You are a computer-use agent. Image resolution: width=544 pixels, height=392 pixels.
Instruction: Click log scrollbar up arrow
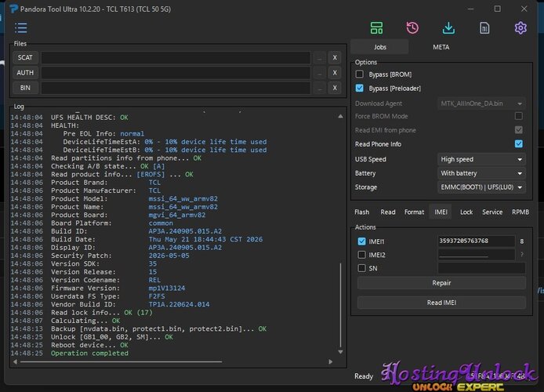(340, 117)
